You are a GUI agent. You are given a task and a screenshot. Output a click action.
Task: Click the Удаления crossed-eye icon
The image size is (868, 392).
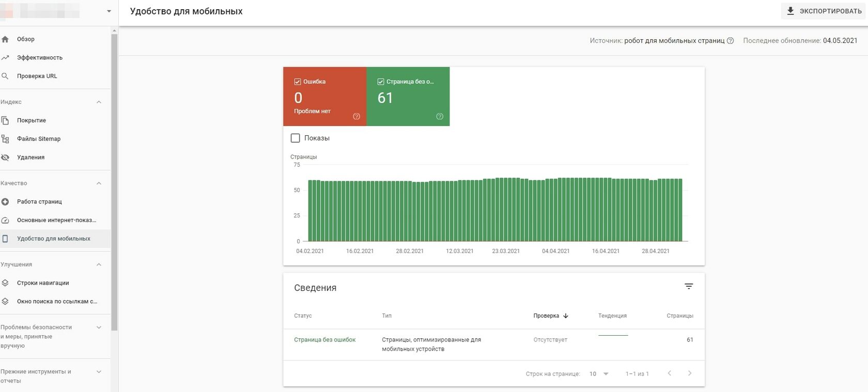click(x=5, y=158)
